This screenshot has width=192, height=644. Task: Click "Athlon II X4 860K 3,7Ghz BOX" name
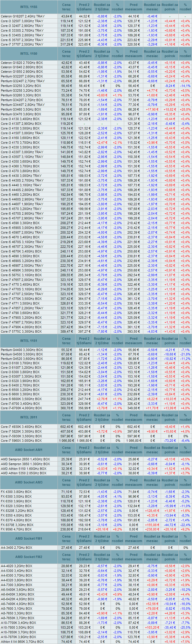tap(22, 642)
